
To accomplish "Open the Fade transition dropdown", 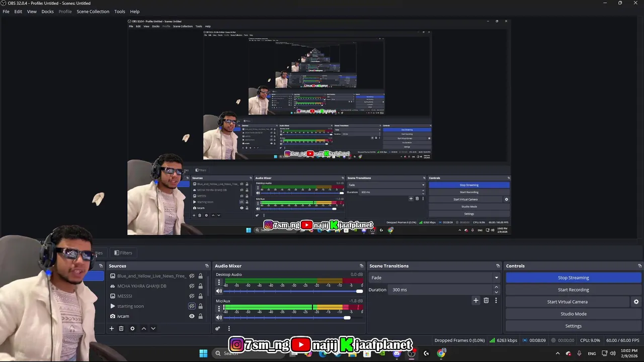I will pos(435,278).
